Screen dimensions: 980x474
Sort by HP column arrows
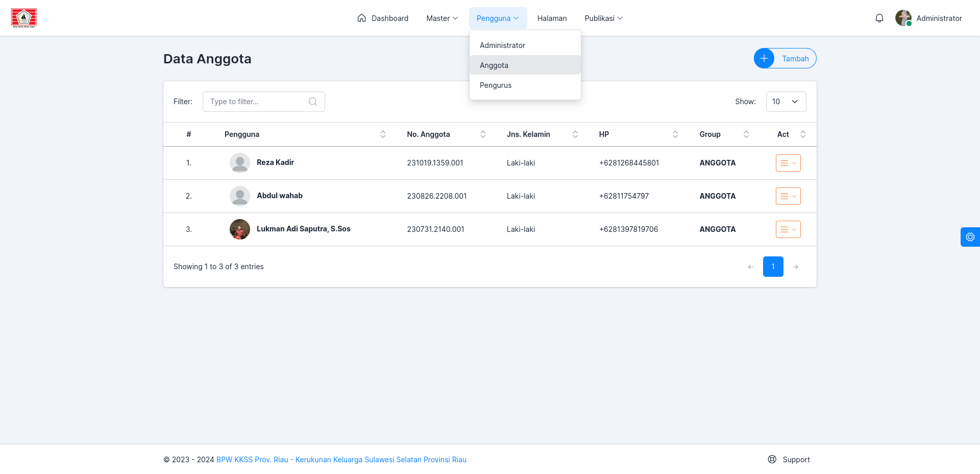tap(675, 134)
